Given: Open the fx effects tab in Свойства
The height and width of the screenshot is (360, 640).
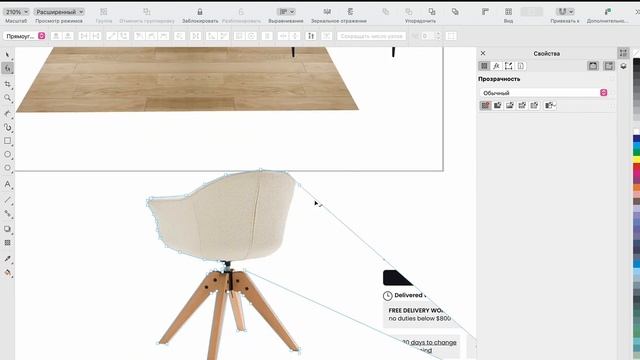Looking at the screenshot, I should [496, 66].
